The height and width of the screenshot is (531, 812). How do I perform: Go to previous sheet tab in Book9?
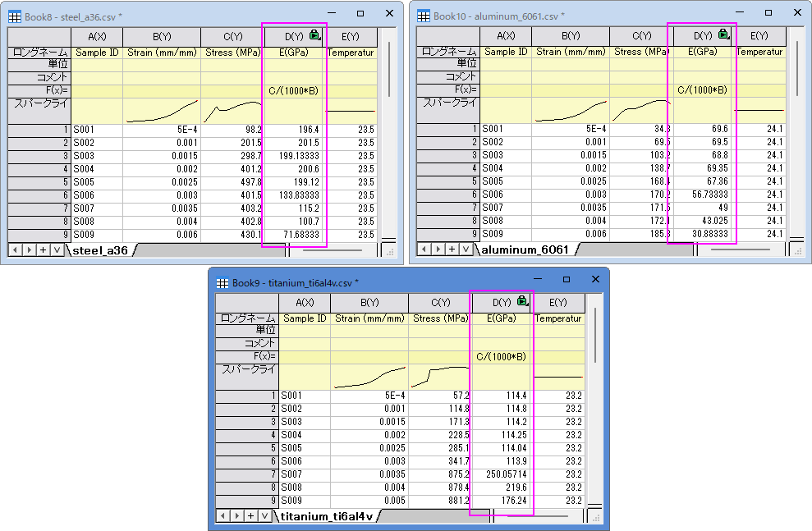222,515
